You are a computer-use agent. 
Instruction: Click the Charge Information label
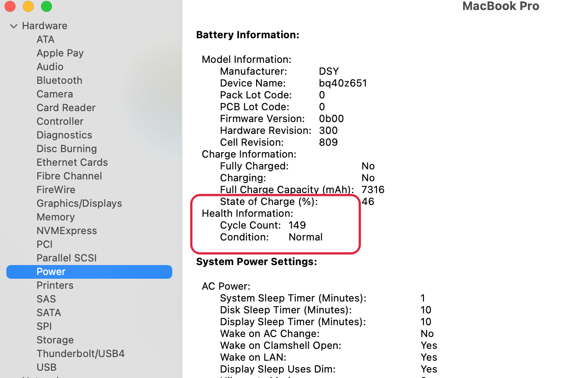[249, 154]
